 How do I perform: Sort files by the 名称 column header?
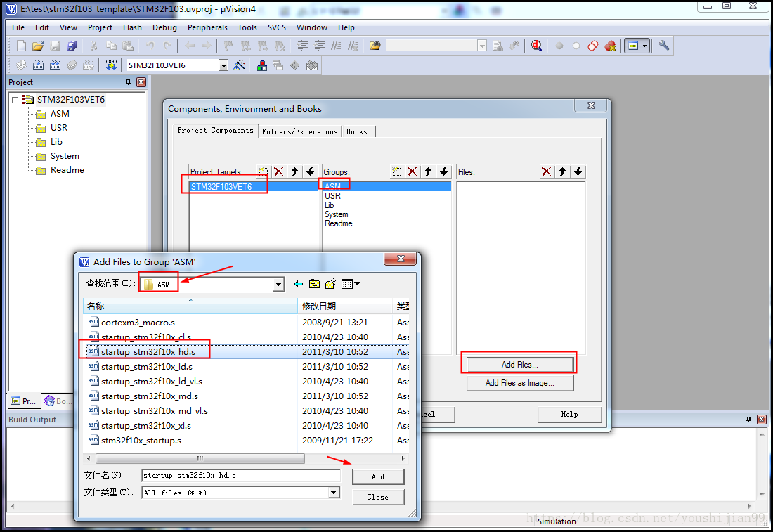click(190, 306)
